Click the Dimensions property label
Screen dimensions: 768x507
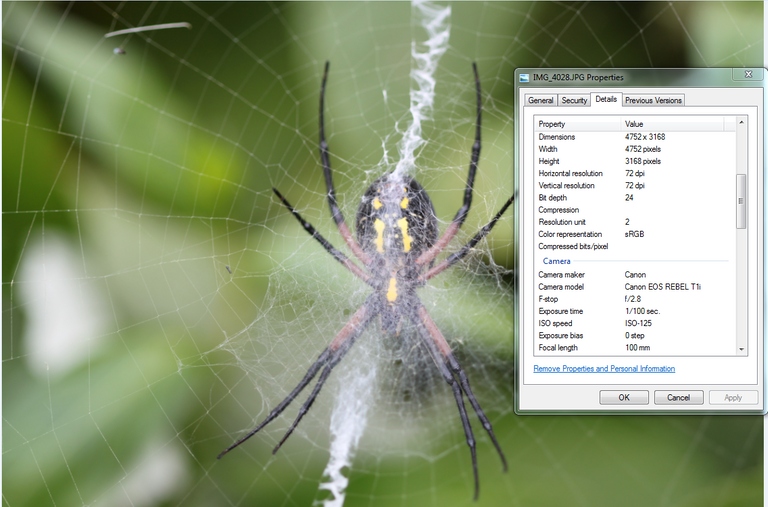click(x=556, y=137)
